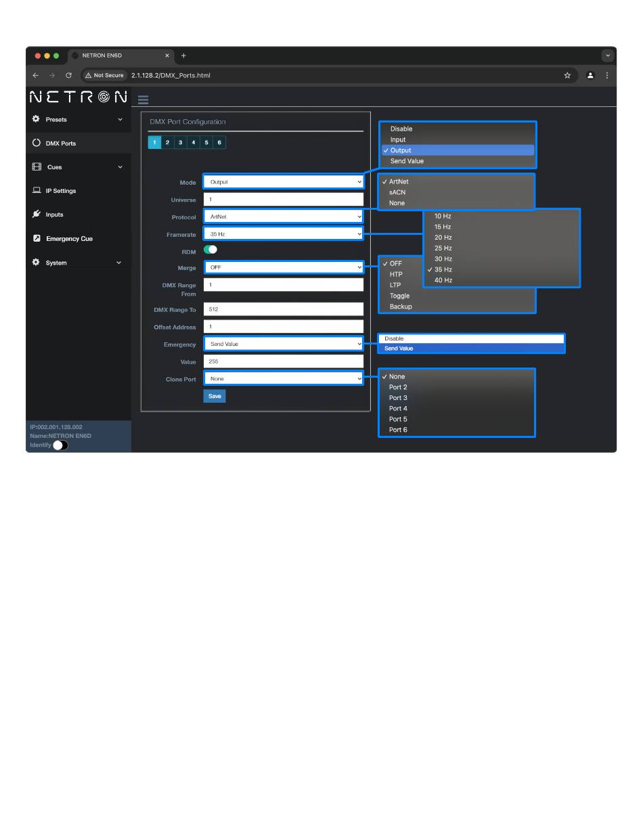This screenshot has height=840, width=643.
Task: Open the Inputs page
Action: pos(54,215)
